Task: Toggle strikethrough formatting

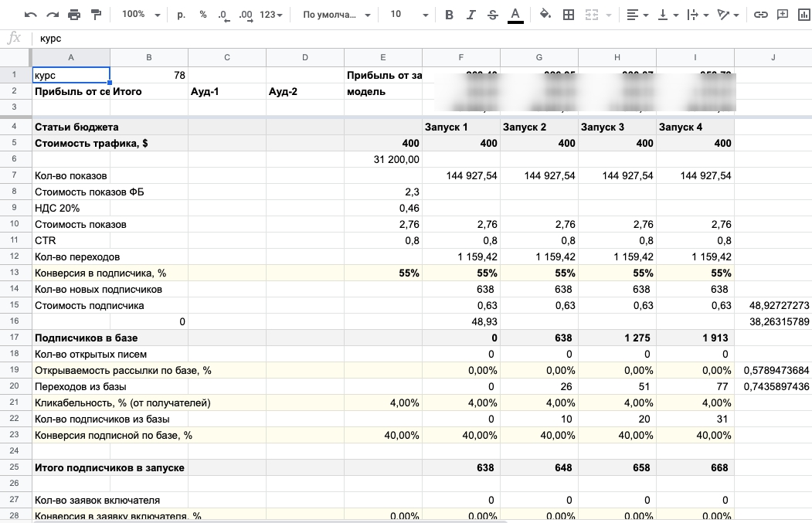Action: [493, 15]
